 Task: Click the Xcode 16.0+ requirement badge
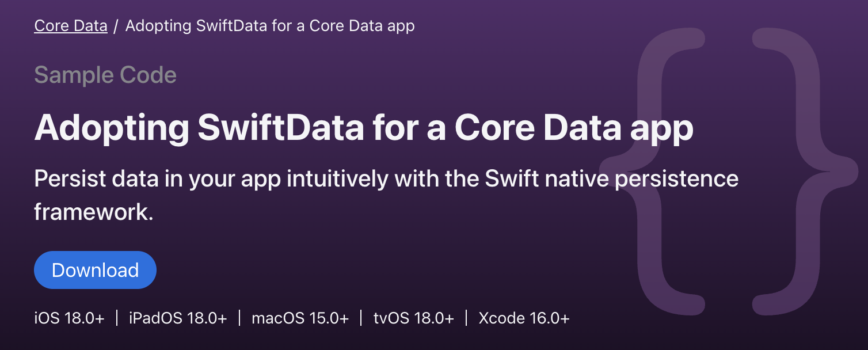tap(523, 317)
